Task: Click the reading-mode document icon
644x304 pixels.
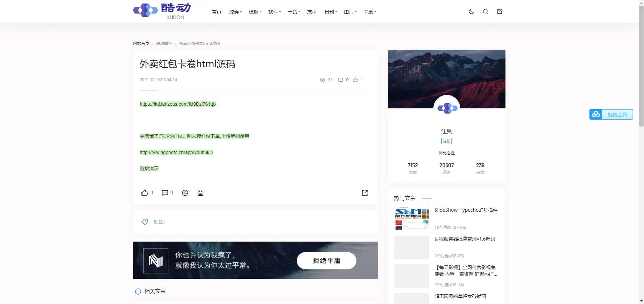Action: tap(200, 193)
